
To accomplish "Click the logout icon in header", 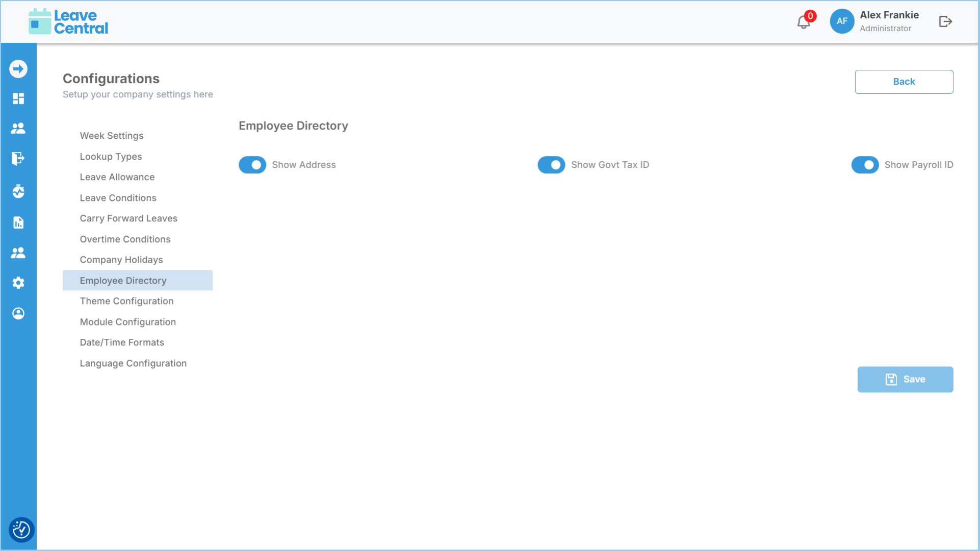I will pyautogui.click(x=945, y=21).
